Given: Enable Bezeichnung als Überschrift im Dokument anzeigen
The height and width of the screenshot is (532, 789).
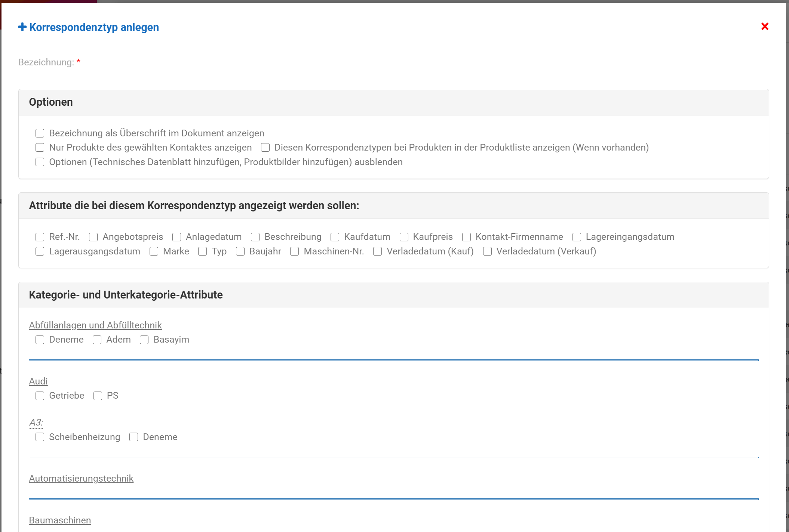Looking at the screenshot, I should (40, 133).
